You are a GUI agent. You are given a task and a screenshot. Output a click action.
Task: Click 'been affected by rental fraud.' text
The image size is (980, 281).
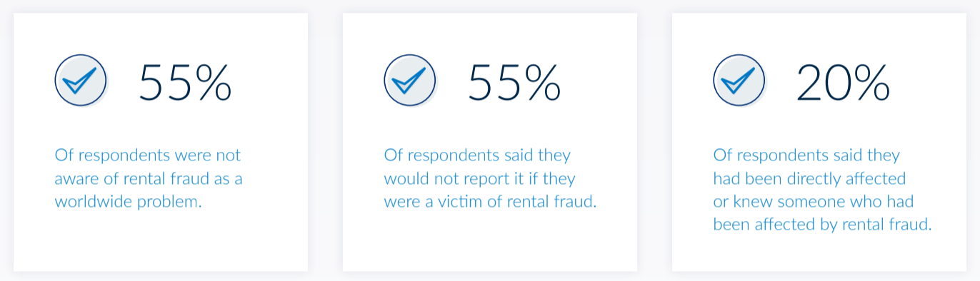point(823,225)
